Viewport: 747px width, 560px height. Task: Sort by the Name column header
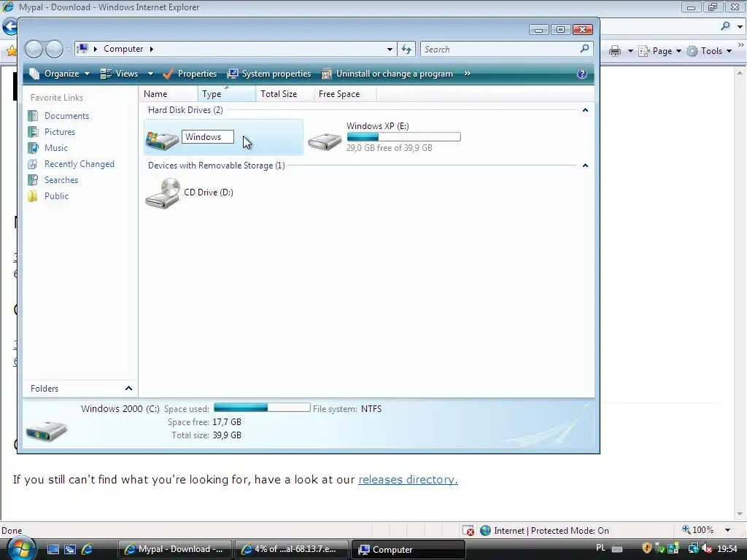point(169,94)
